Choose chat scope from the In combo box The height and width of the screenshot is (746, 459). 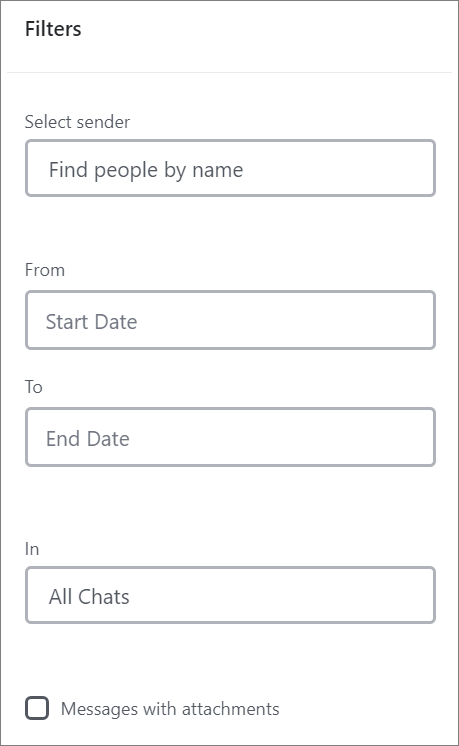pyautogui.click(x=230, y=595)
